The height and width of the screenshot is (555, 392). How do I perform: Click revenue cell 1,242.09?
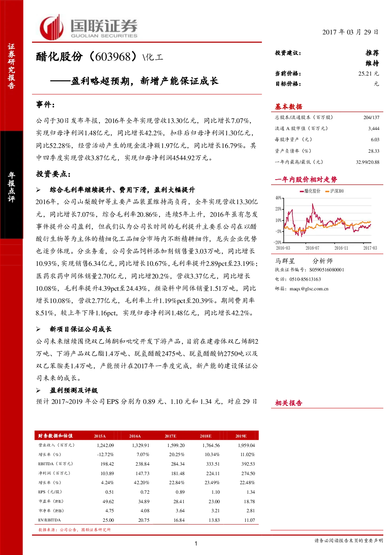coord(105,445)
